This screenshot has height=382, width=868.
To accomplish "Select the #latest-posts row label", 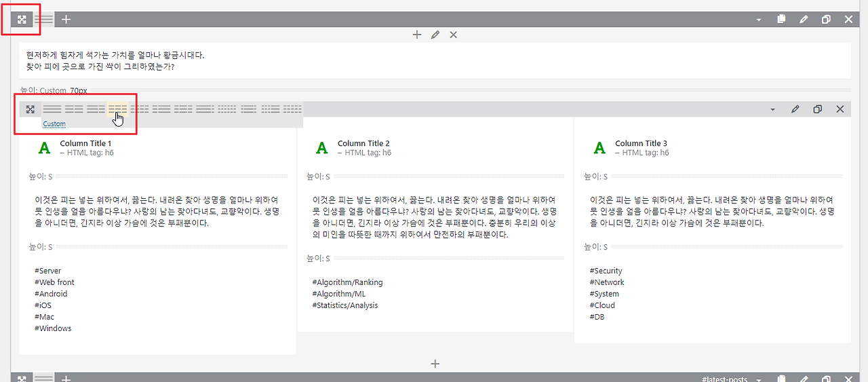I will pos(724,379).
